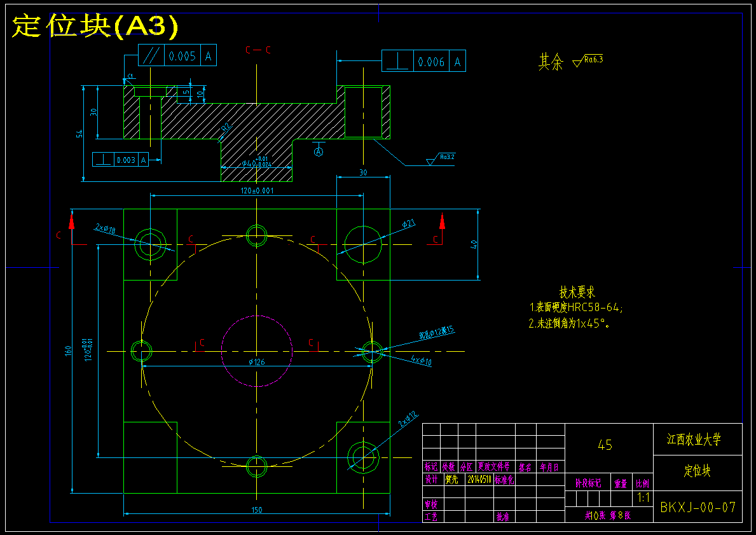Viewport: 756px width, 535px height.
Task: Click the circled datum A symbol
Action: (x=319, y=152)
